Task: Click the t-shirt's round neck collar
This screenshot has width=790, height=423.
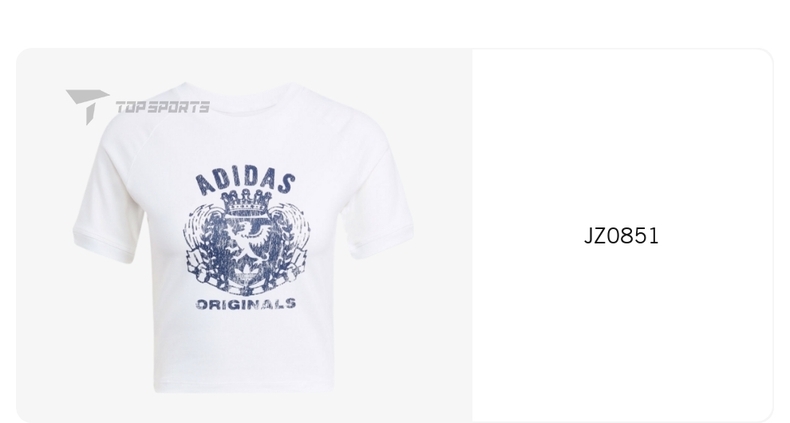Action: pyautogui.click(x=239, y=97)
